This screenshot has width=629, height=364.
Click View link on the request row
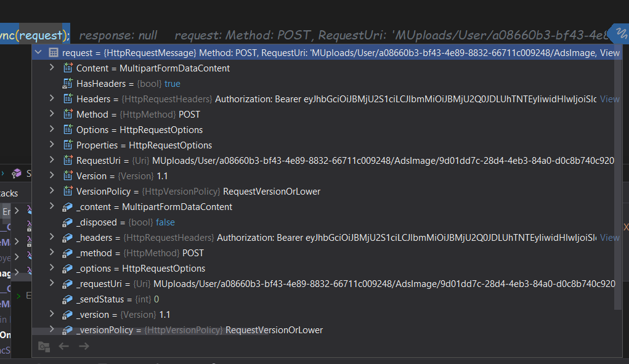click(x=610, y=53)
